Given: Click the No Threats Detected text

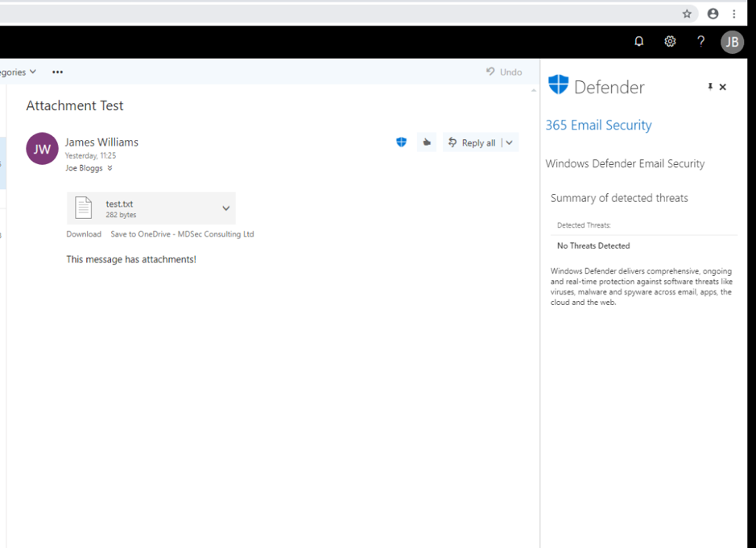Looking at the screenshot, I should click(x=593, y=245).
